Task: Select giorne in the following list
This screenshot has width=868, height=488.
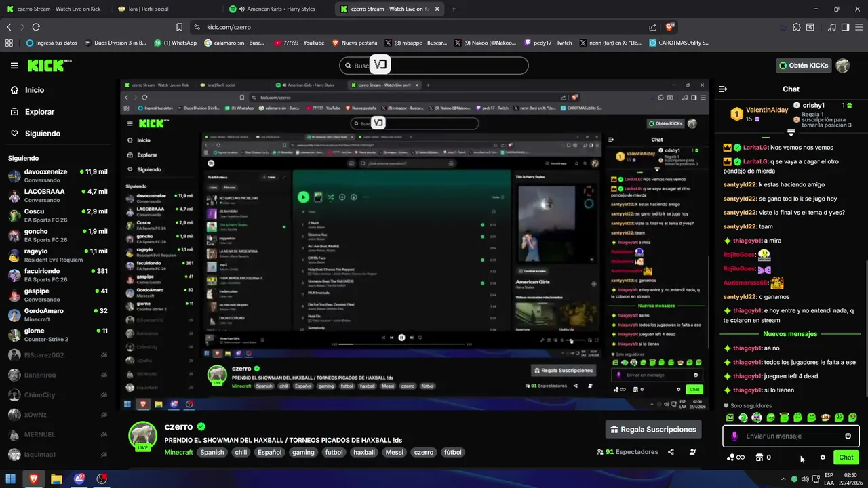Action: coord(58,335)
